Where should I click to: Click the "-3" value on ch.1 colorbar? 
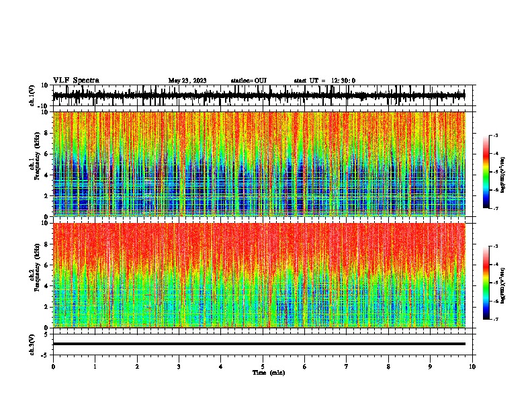point(495,135)
